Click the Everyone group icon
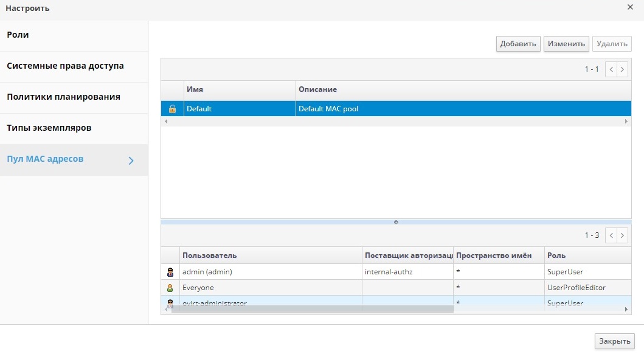The height and width of the screenshot is (354, 644). [x=170, y=288]
